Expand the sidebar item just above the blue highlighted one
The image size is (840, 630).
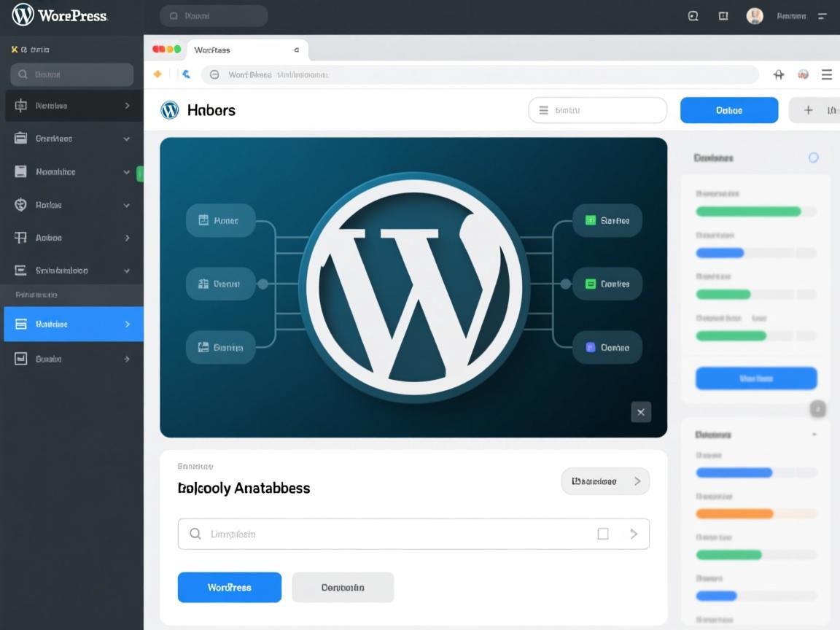click(x=73, y=271)
